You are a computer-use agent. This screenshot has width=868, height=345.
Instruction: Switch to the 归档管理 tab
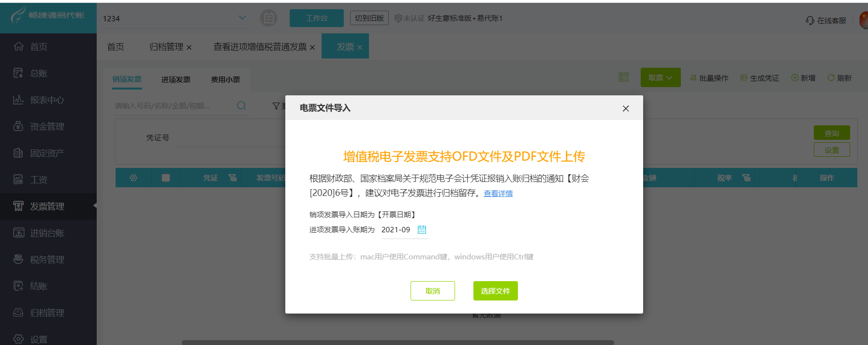point(166,46)
